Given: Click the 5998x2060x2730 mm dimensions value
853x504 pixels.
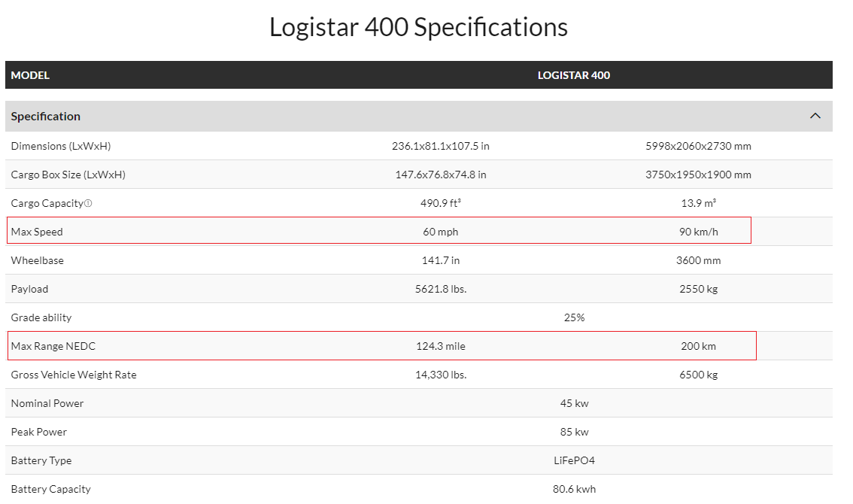Looking at the screenshot, I should pos(698,146).
